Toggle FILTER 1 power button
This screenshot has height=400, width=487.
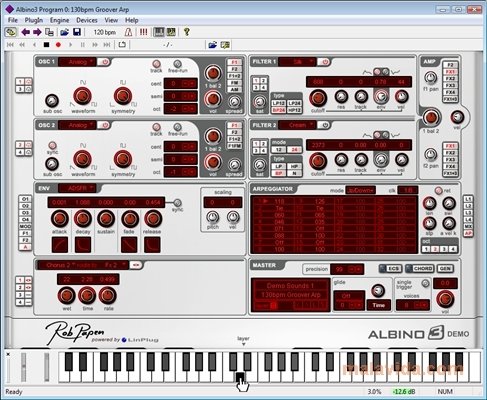(x=324, y=62)
